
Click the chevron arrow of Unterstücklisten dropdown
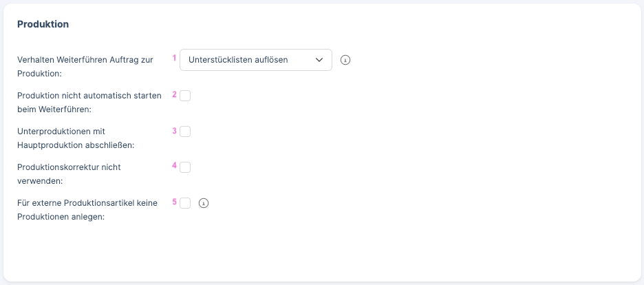[319, 60]
